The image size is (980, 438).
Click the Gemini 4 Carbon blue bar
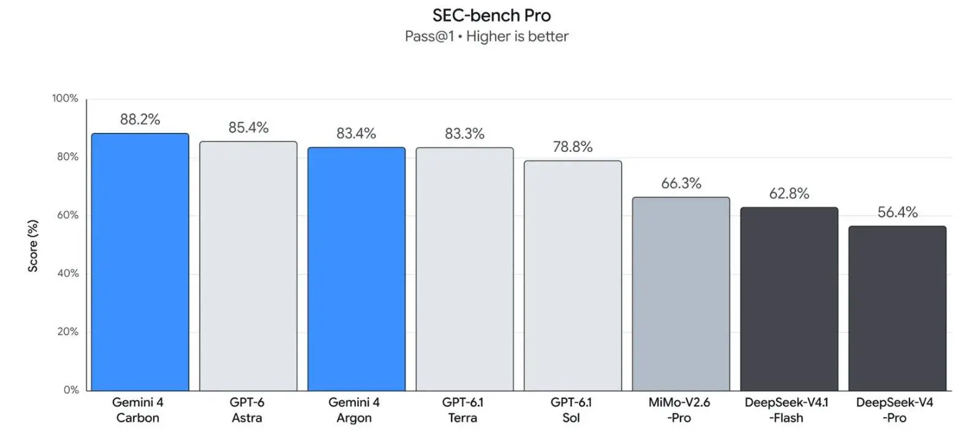point(140,262)
